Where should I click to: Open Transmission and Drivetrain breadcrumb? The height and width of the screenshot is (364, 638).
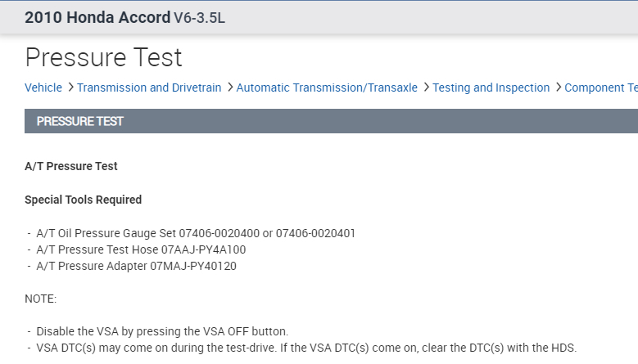[x=149, y=88]
